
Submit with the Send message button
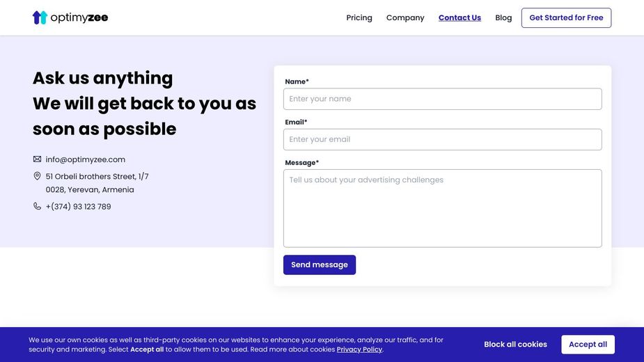[x=319, y=265]
